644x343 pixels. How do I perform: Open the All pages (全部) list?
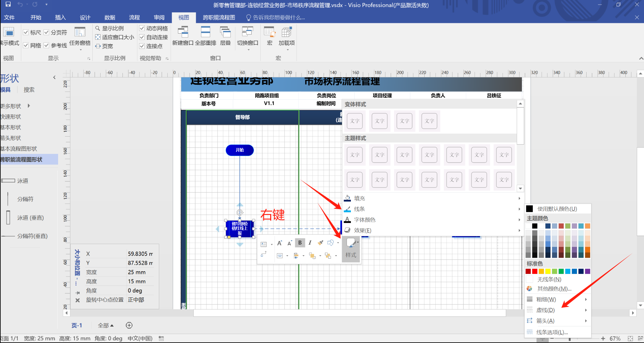click(106, 325)
